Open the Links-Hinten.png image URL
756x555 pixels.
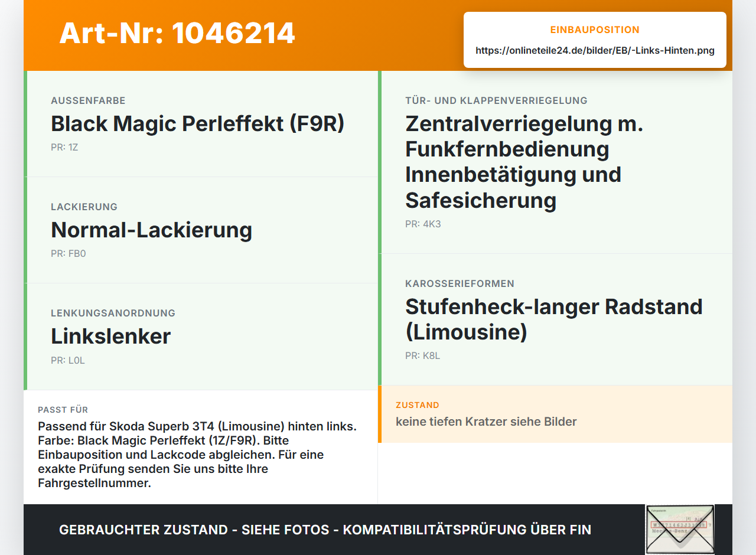click(595, 51)
